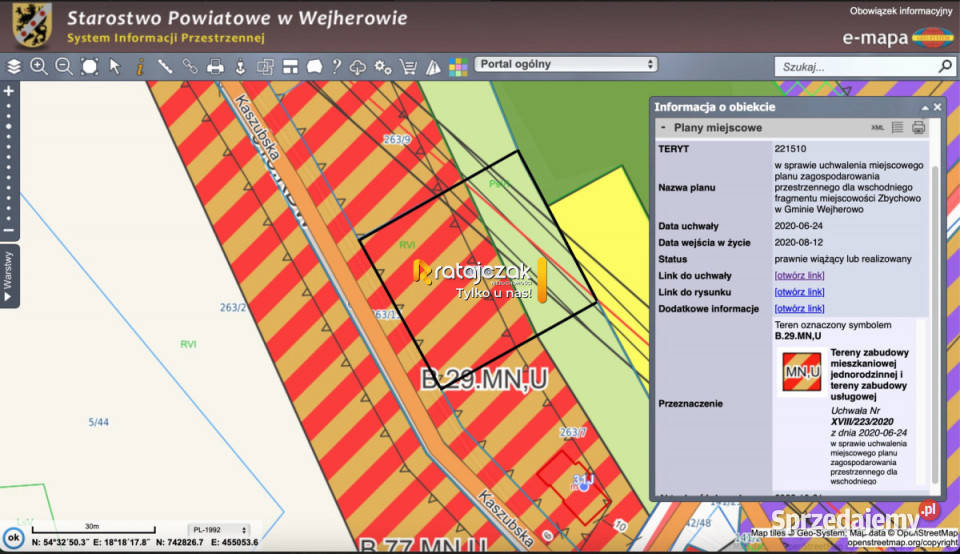Click the vertical zoom level slider
960x554 pixels.
click(x=9, y=162)
